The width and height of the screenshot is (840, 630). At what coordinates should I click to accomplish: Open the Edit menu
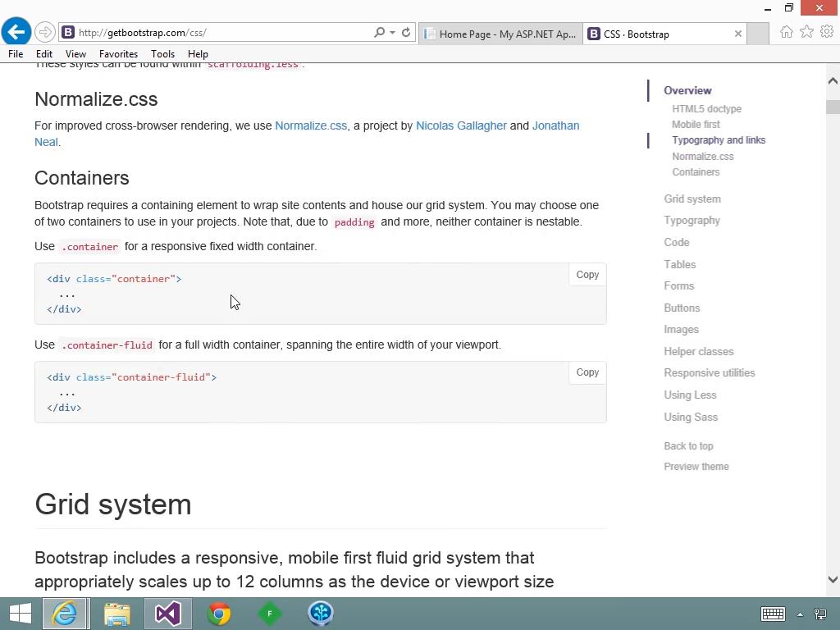[44, 54]
